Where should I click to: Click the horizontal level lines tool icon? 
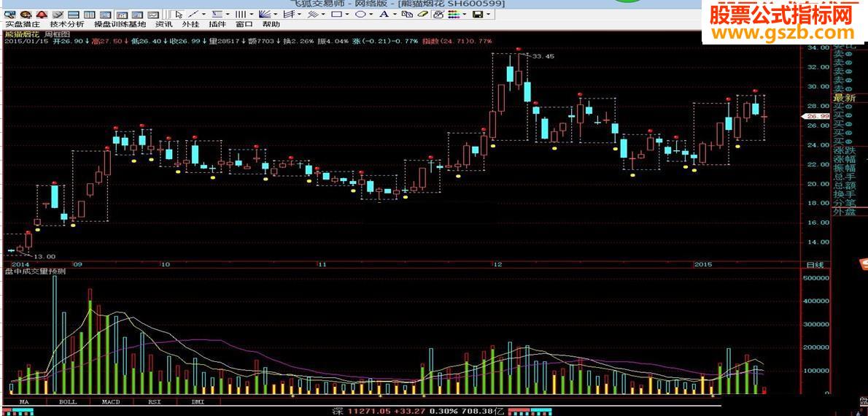[217, 15]
